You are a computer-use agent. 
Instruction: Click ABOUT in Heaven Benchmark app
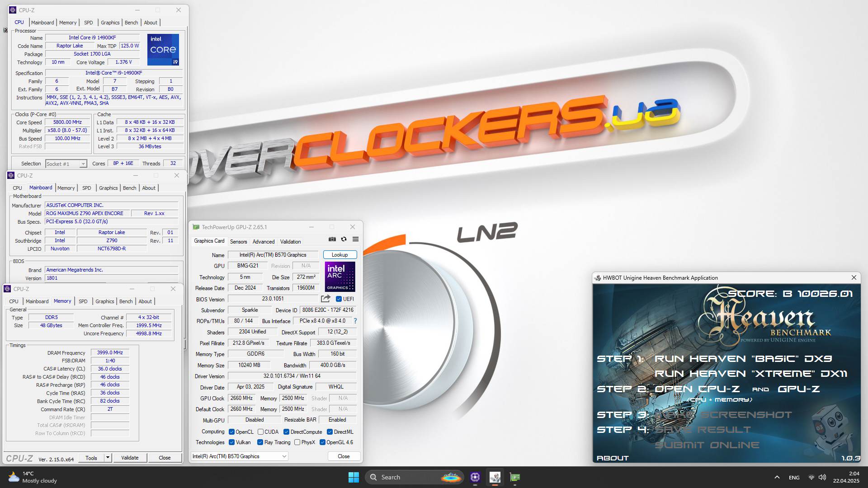(613, 458)
